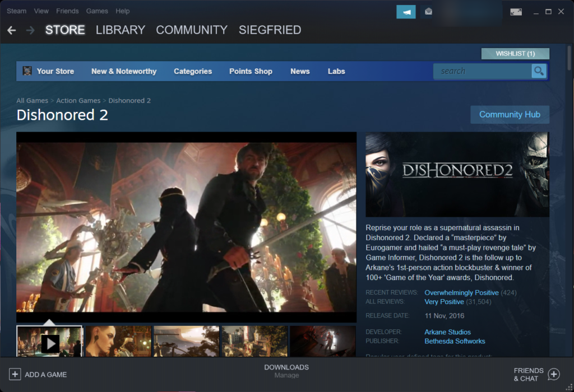
Task: Select the second screenshot thumbnail
Action: [x=118, y=342]
